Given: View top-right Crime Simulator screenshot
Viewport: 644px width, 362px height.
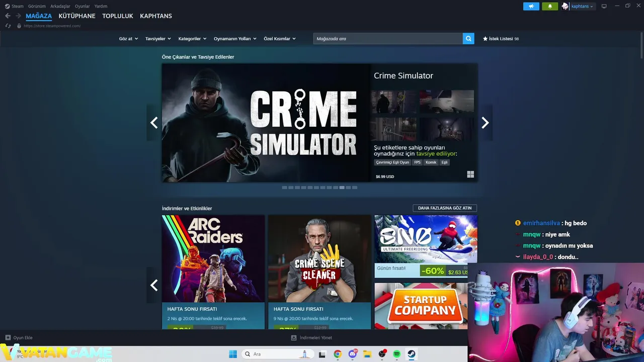Looking at the screenshot, I should [x=447, y=102].
